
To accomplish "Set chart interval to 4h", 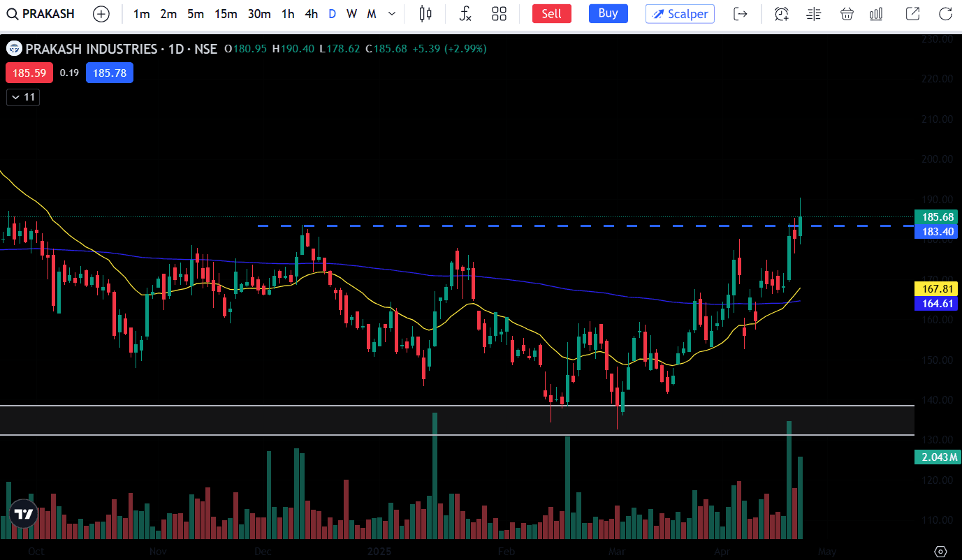I will [311, 14].
